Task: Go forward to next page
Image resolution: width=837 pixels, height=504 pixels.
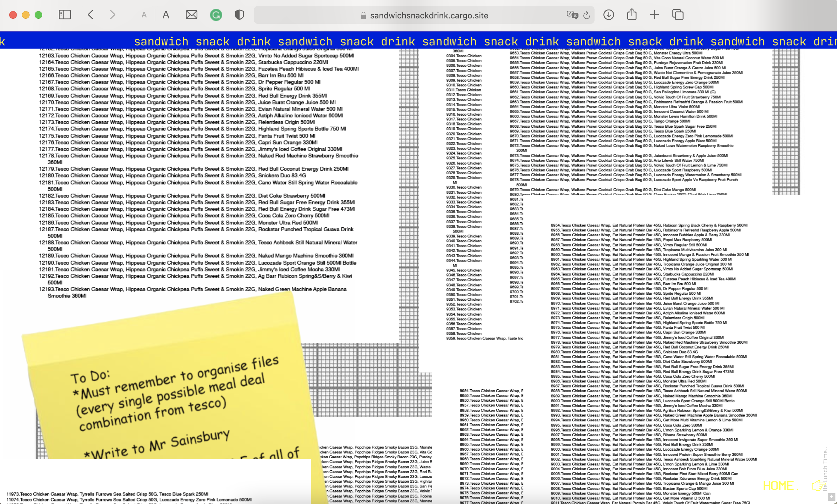Action: (113, 15)
